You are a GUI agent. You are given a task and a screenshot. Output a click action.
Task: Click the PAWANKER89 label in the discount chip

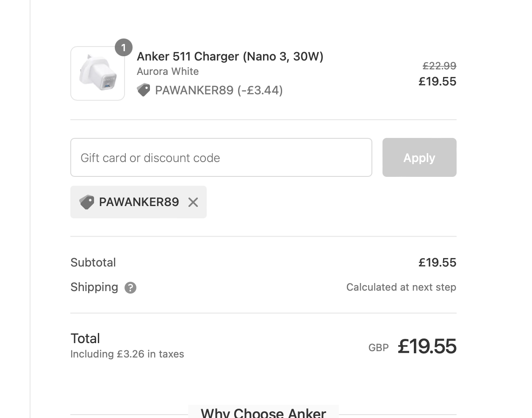pos(139,202)
